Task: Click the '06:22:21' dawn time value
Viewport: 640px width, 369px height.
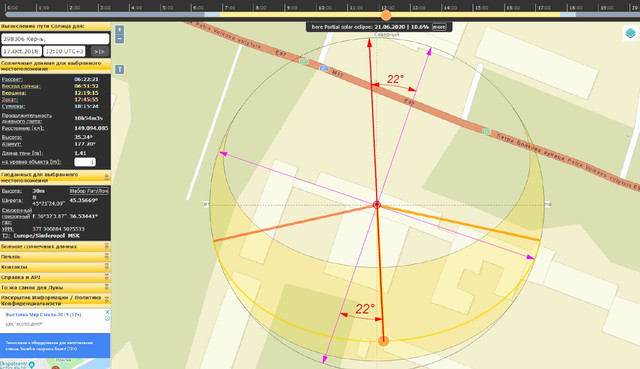Action: pyautogui.click(x=86, y=79)
